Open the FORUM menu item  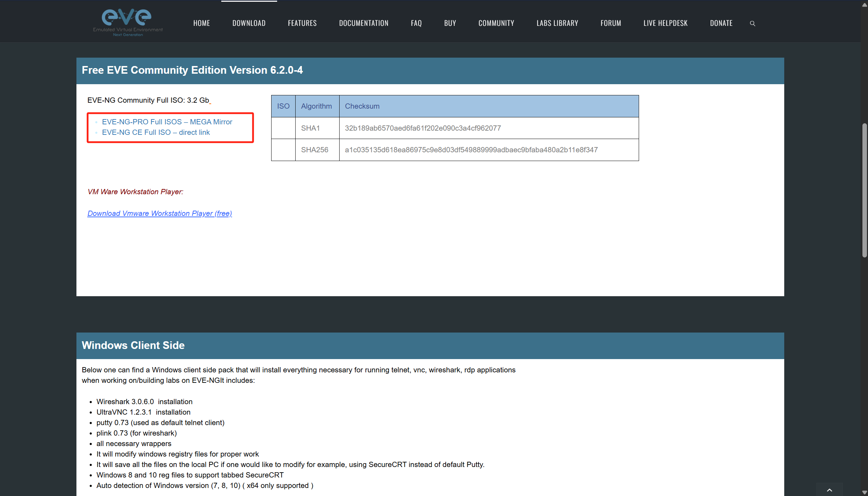(611, 23)
